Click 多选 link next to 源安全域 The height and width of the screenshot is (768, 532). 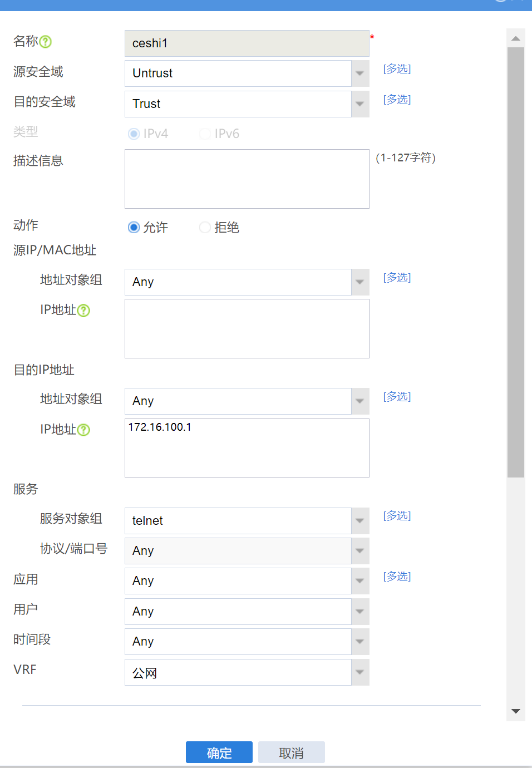(x=397, y=69)
